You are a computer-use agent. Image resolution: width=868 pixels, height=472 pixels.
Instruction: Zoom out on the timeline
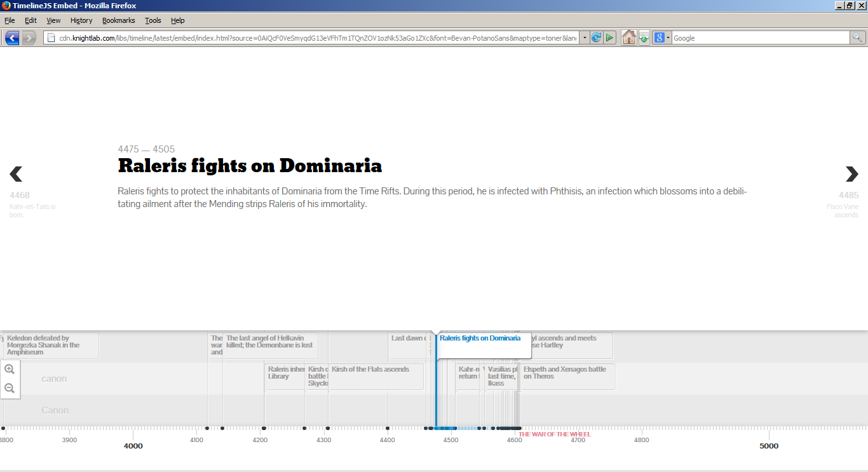(10, 388)
